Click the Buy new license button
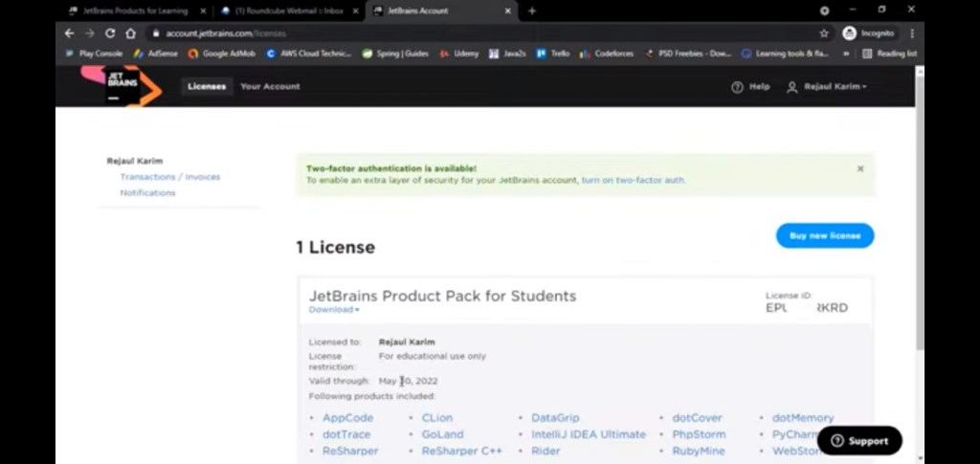Image resolution: width=980 pixels, height=464 pixels. [824, 235]
